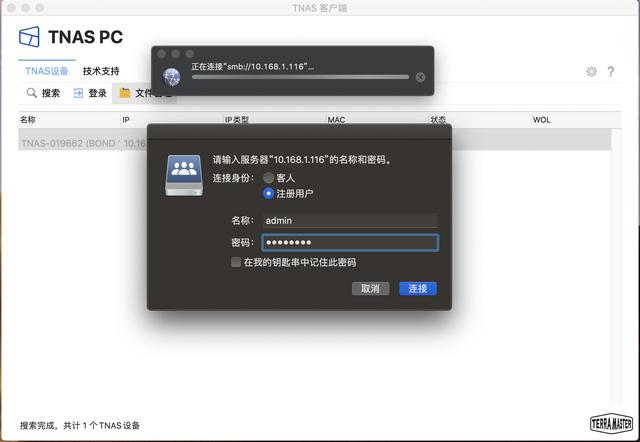The image size is (640, 442).
Task: Switch to the 技术支持 tab
Action: click(x=101, y=72)
